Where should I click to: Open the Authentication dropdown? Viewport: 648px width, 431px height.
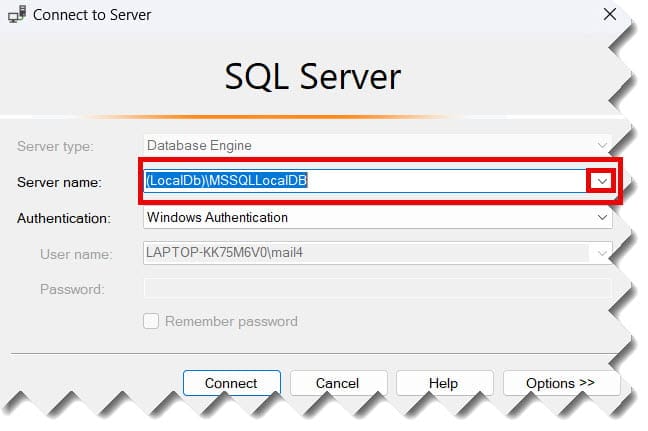click(377, 217)
